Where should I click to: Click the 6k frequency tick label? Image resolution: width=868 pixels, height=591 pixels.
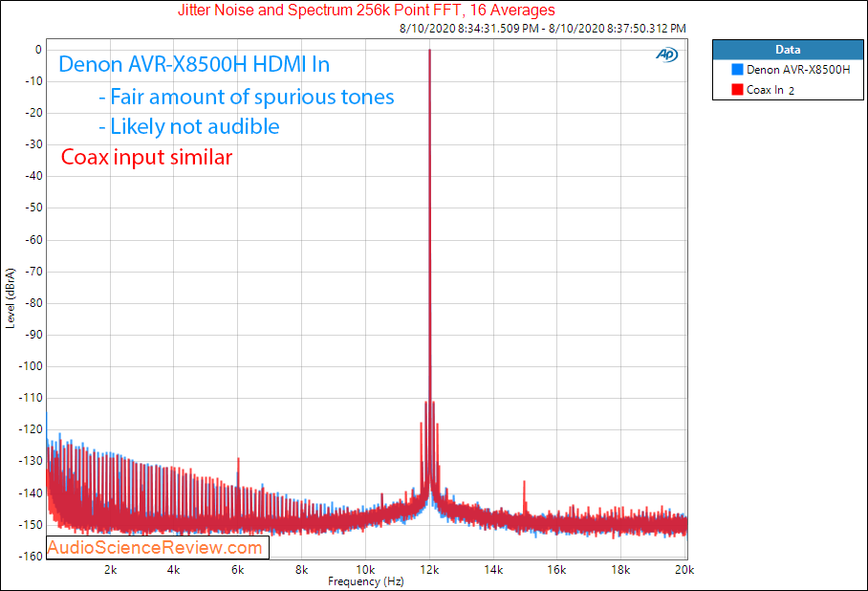click(238, 570)
